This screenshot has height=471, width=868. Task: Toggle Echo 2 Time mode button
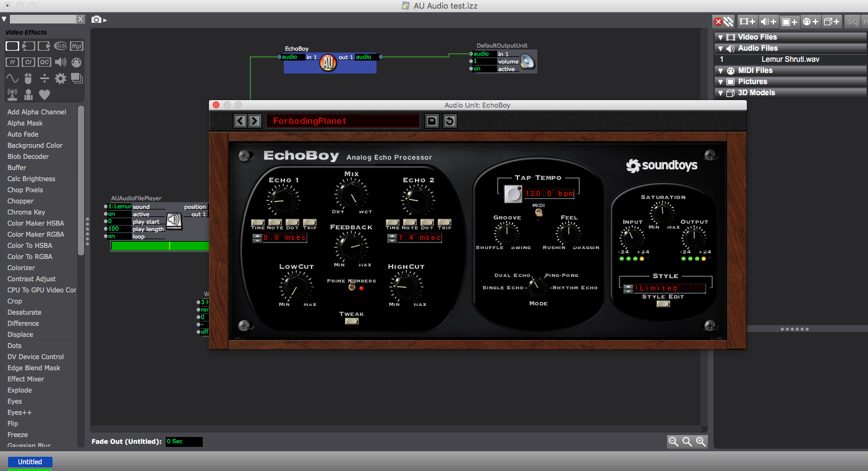(393, 223)
